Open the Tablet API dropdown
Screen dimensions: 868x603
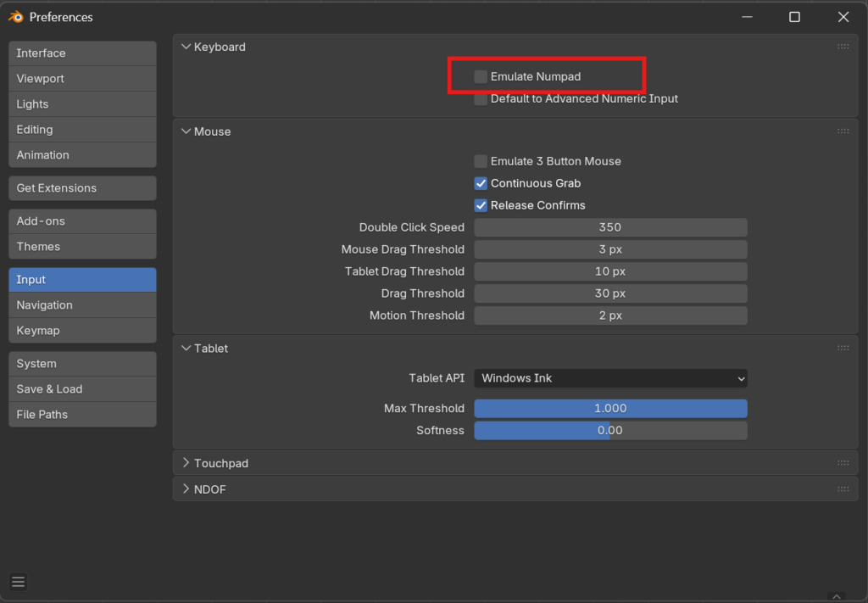(x=610, y=378)
